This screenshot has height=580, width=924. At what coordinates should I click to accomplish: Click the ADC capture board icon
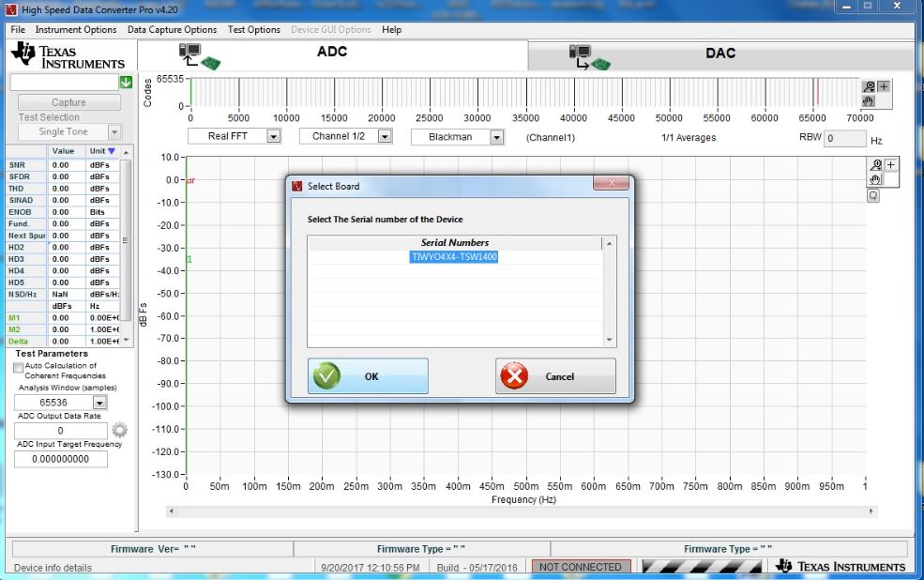[199, 56]
